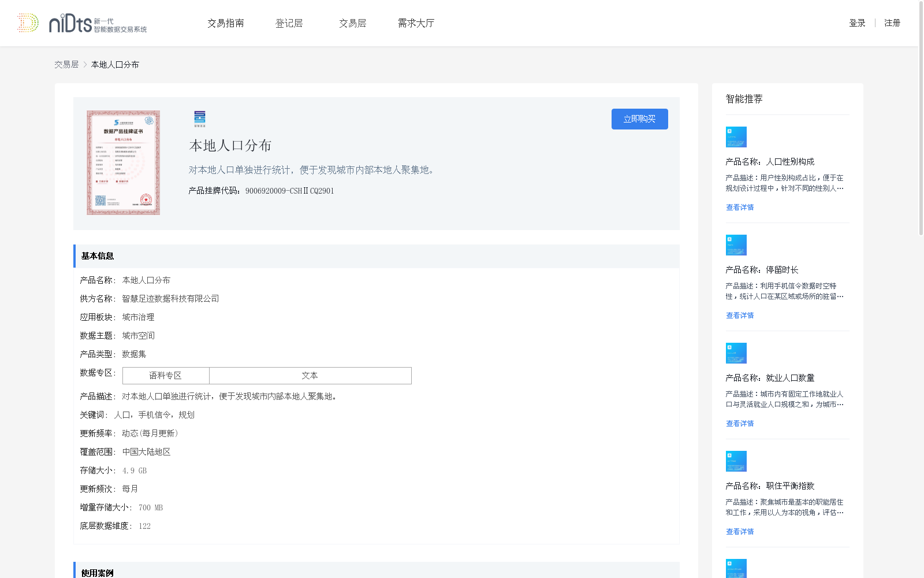Click the supplier logo icon above the title
Image resolution: width=924 pixels, height=578 pixels.
coord(200,119)
